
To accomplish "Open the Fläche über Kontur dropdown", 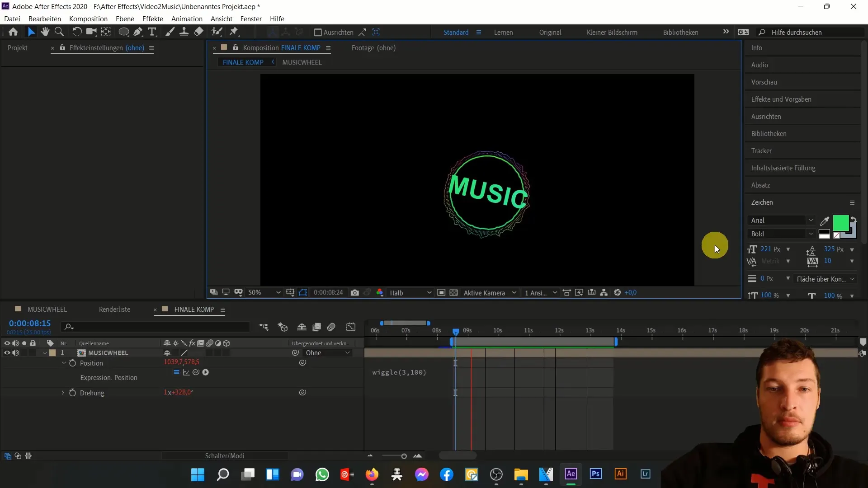I will click(826, 279).
